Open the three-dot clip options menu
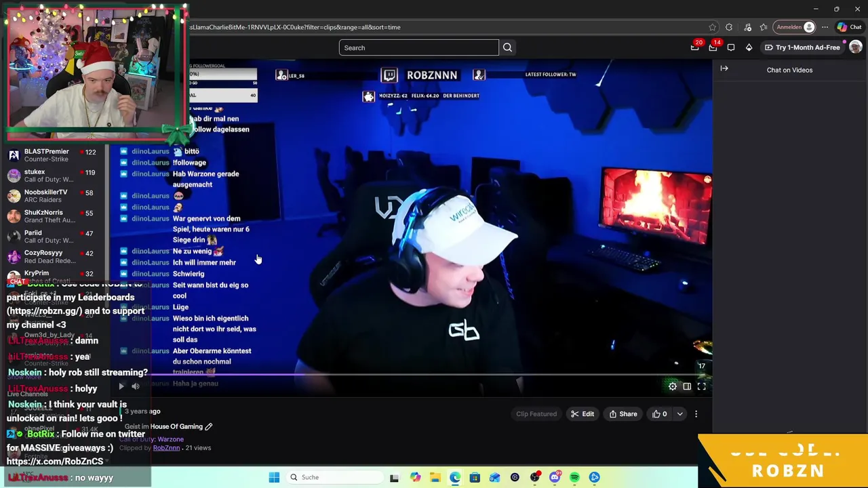Viewport: 868px width, 488px height. tap(696, 414)
